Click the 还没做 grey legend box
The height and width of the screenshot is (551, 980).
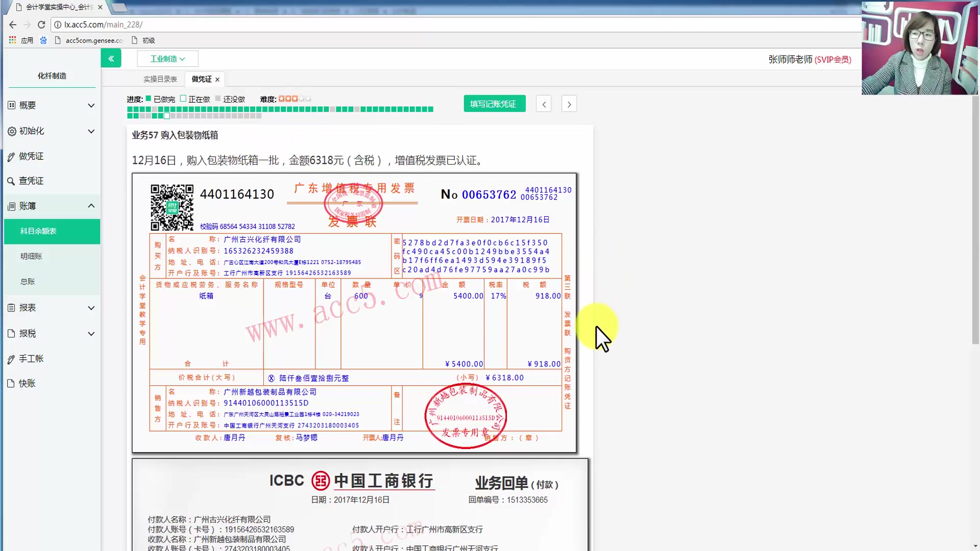point(218,98)
